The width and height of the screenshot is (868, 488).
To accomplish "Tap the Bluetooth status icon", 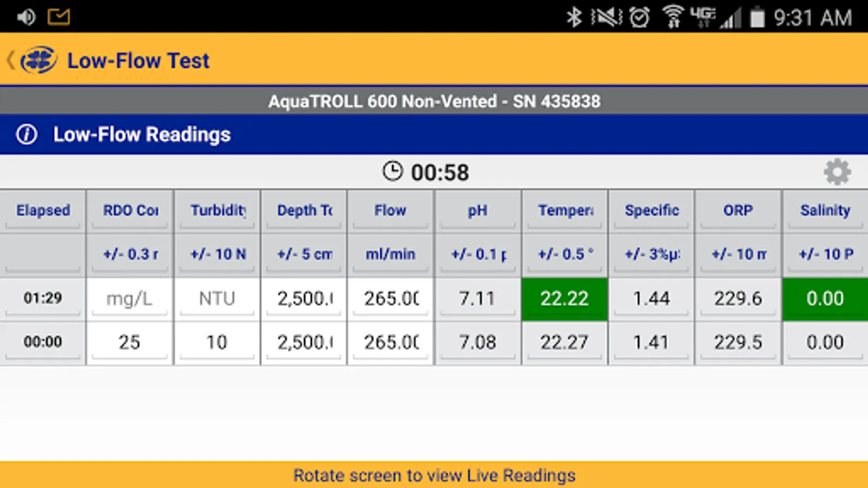I will 574,17.
